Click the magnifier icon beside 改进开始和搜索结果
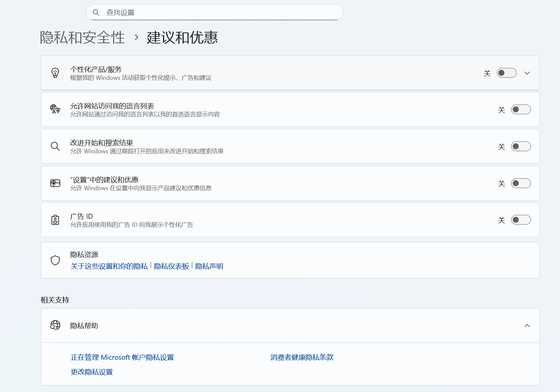Image resolution: width=560 pixels, height=392 pixels. (55, 146)
